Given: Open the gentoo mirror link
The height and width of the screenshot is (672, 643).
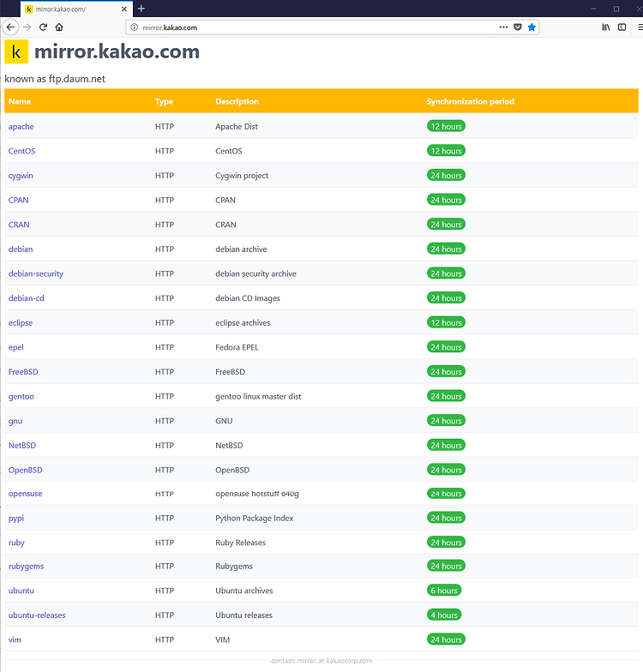Looking at the screenshot, I should pos(21,396).
